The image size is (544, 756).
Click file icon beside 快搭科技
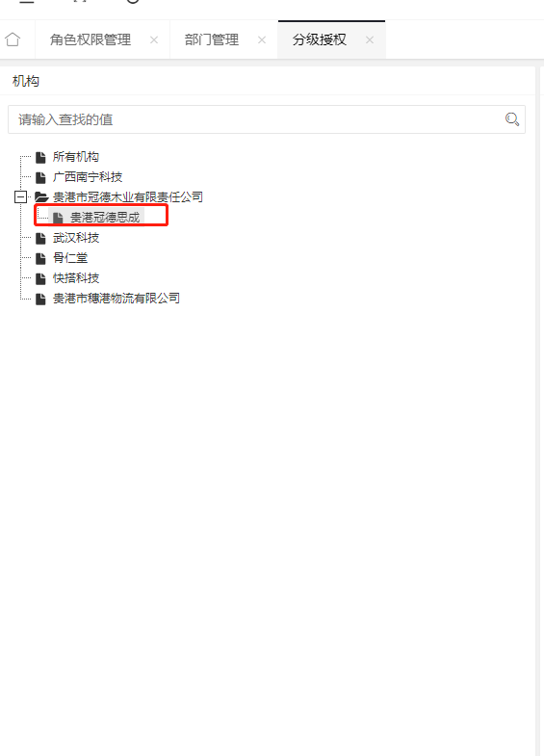[41, 278]
